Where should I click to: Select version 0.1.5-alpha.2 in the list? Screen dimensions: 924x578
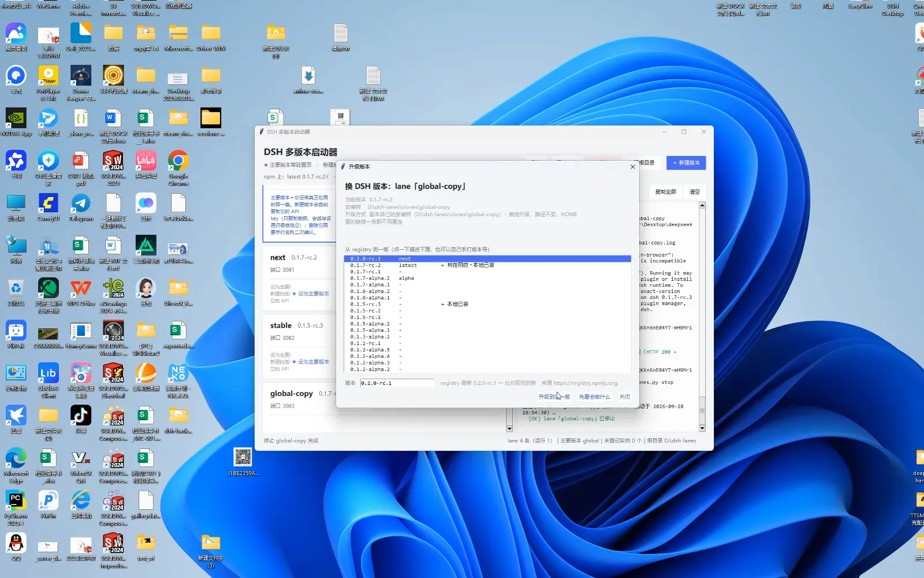tap(487, 324)
